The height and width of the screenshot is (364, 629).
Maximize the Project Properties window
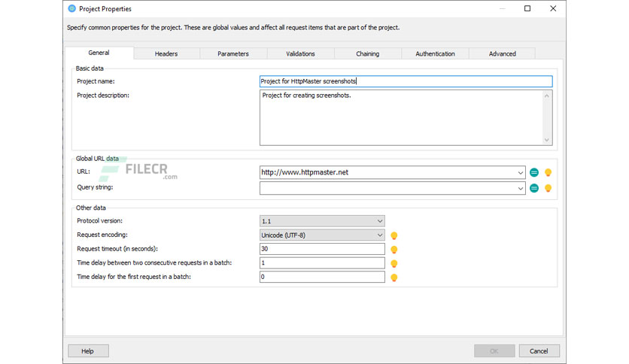(527, 8)
